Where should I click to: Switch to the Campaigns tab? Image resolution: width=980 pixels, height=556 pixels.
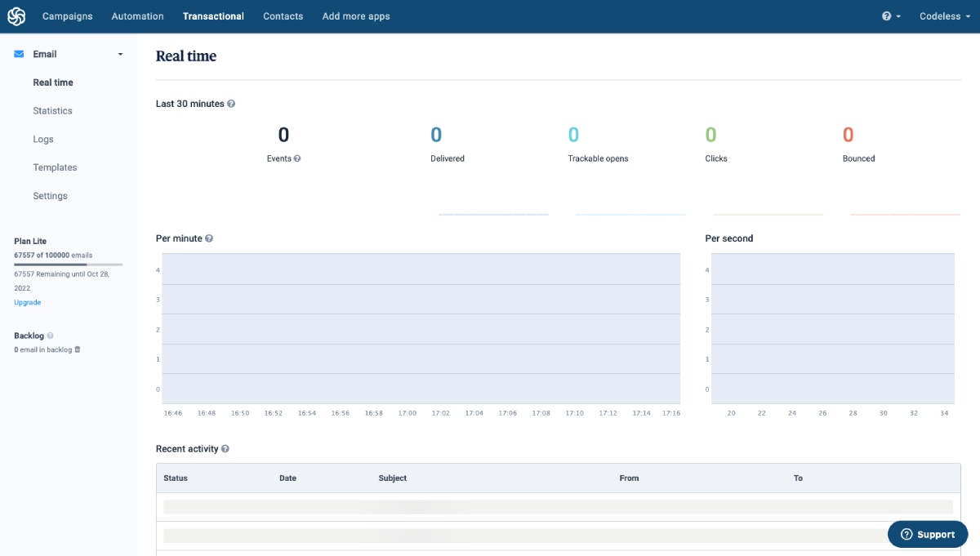[67, 16]
